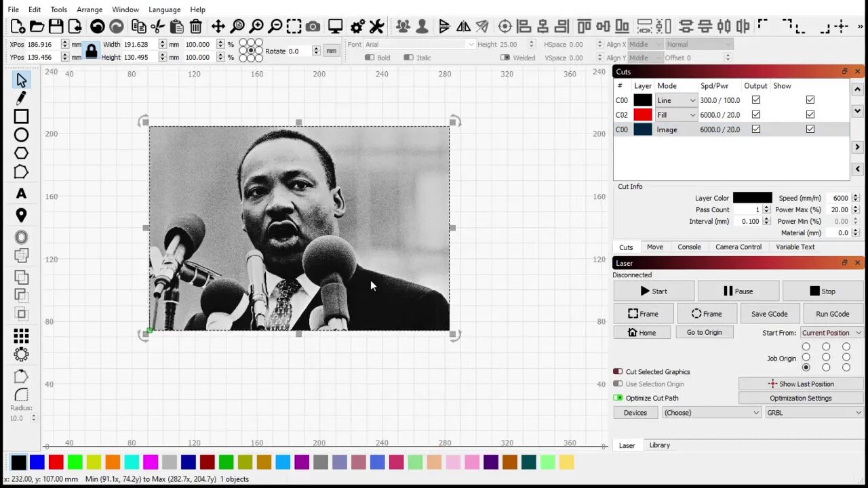Open the device (Choose) dropdown
868x488 pixels.
pyautogui.click(x=712, y=413)
